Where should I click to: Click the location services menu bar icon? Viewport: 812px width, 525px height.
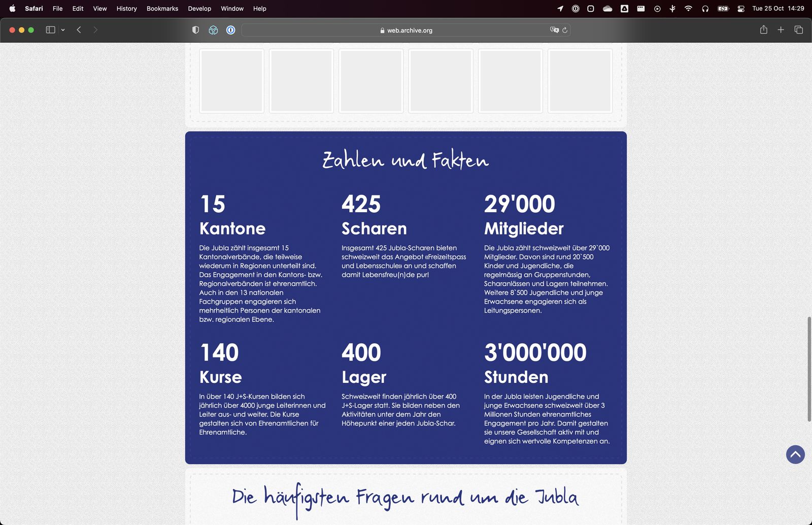(x=560, y=8)
